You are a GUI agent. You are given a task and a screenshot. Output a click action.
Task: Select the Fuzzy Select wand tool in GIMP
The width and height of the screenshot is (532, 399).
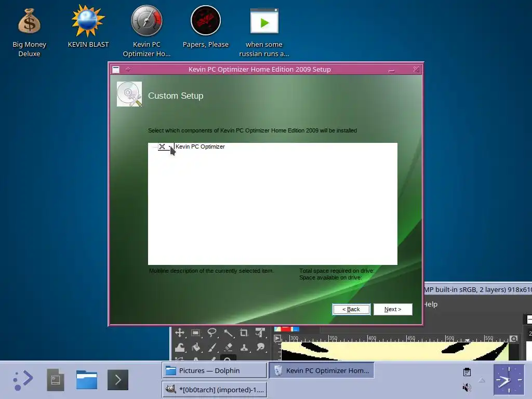coord(229,333)
